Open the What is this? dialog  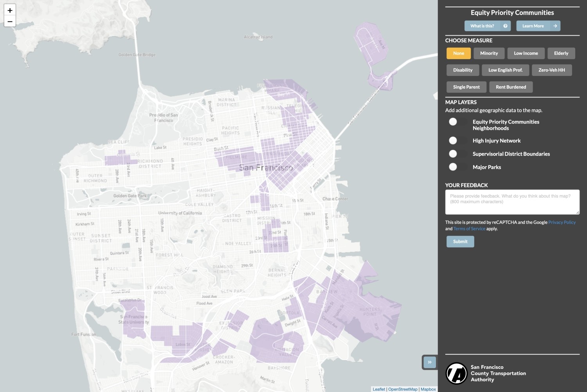coord(482,26)
